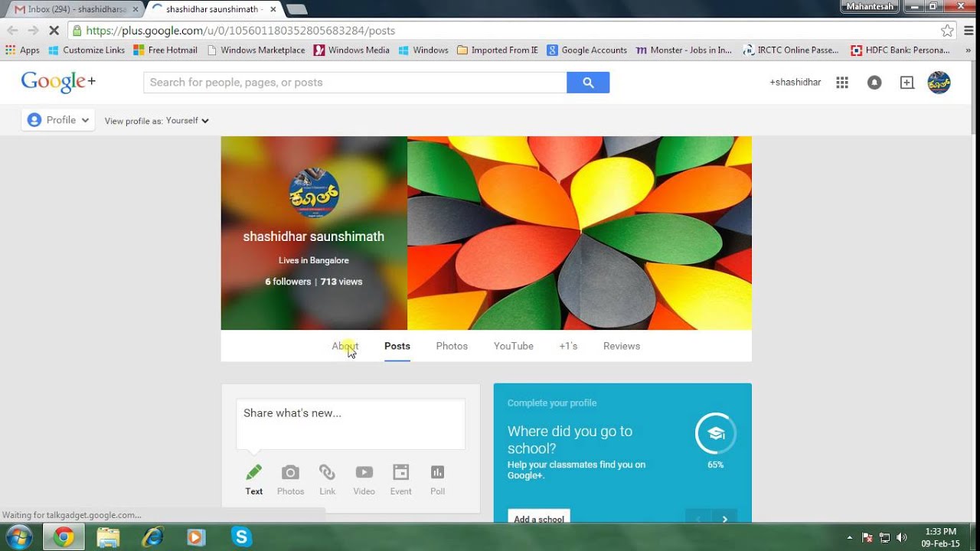Open the +1's tab
Viewport: 980px width, 551px height.
pyautogui.click(x=568, y=346)
